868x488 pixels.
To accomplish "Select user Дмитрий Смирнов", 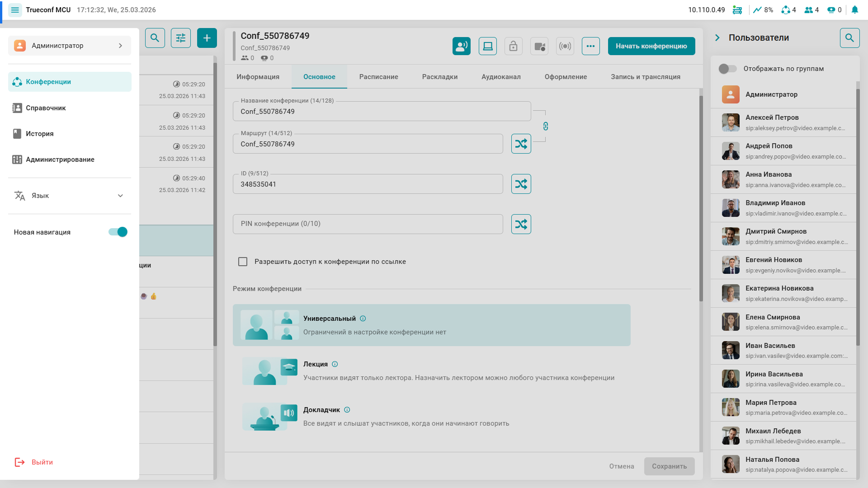I will pos(784,236).
